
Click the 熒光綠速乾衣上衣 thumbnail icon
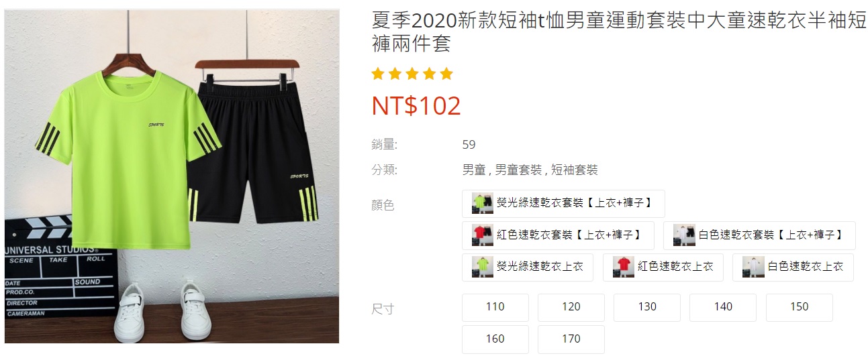482,267
